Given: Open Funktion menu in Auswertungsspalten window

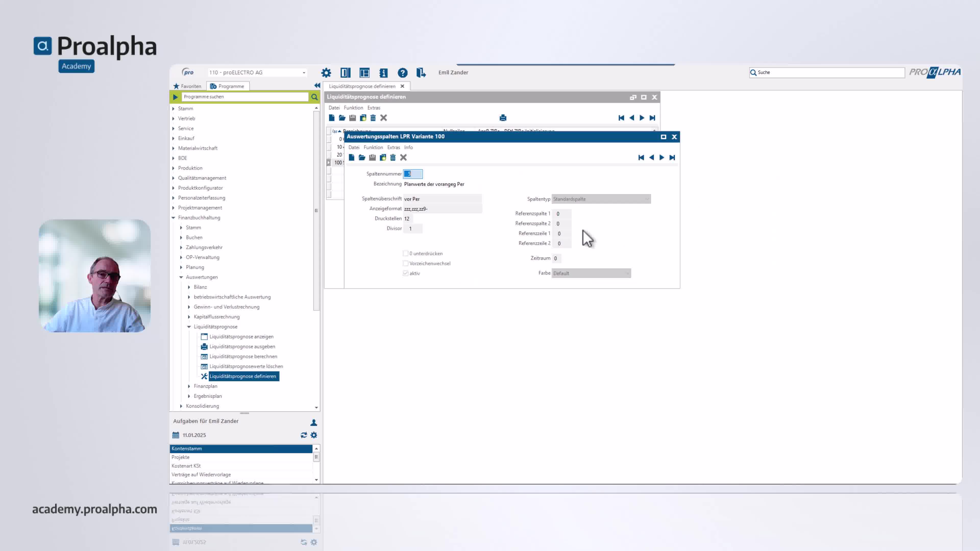Looking at the screenshot, I should [x=373, y=147].
